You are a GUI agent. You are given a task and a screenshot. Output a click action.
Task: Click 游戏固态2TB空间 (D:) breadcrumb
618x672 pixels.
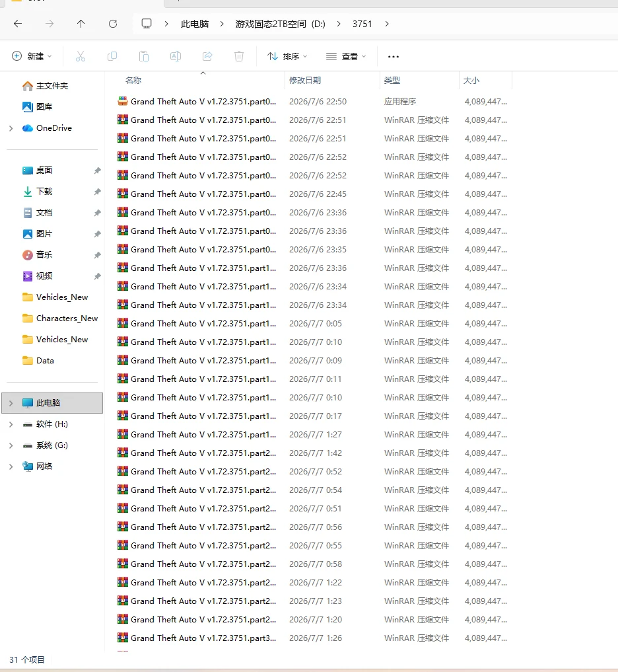coord(280,24)
